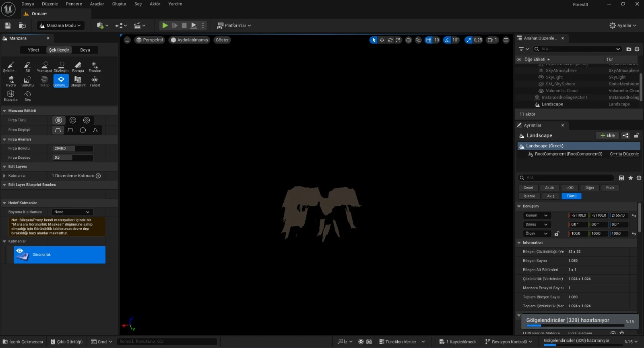644x348 pixels.
Task: Select pattern brush type
Action: (87, 120)
